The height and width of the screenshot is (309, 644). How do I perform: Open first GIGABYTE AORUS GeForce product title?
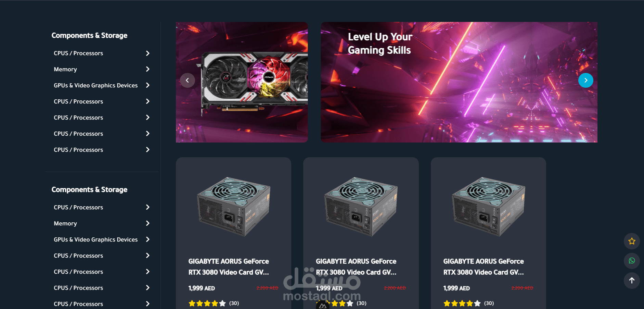(x=229, y=267)
